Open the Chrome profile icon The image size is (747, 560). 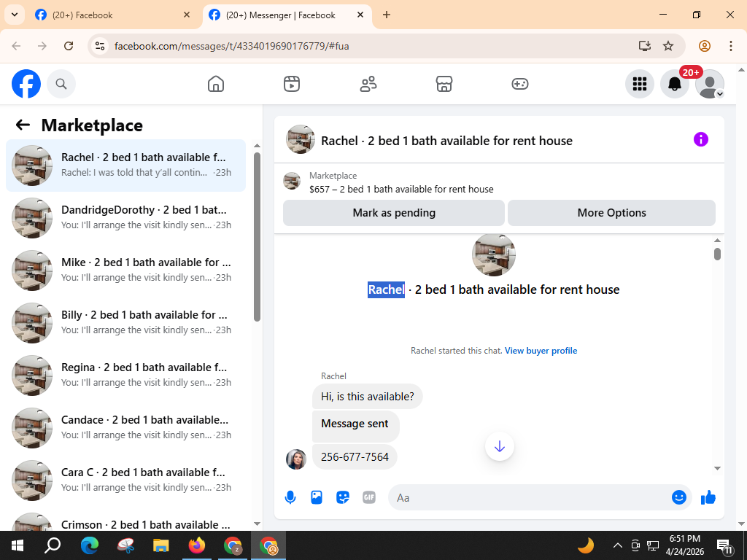point(705,46)
